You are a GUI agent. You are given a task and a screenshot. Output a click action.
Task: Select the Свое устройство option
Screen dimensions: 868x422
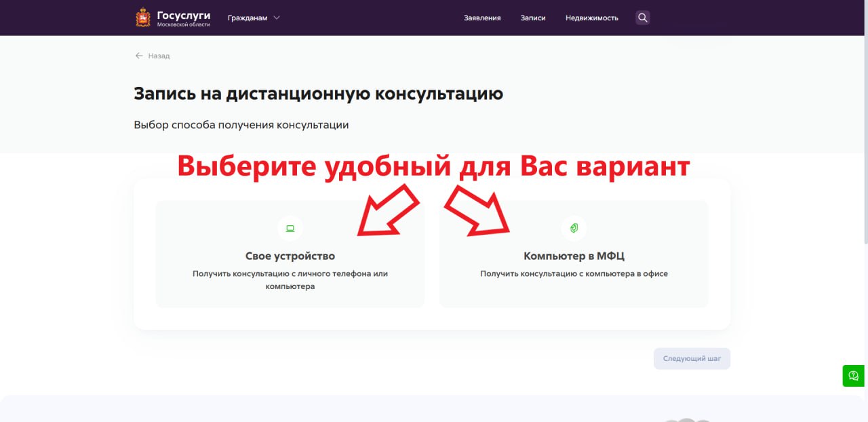click(x=290, y=256)
